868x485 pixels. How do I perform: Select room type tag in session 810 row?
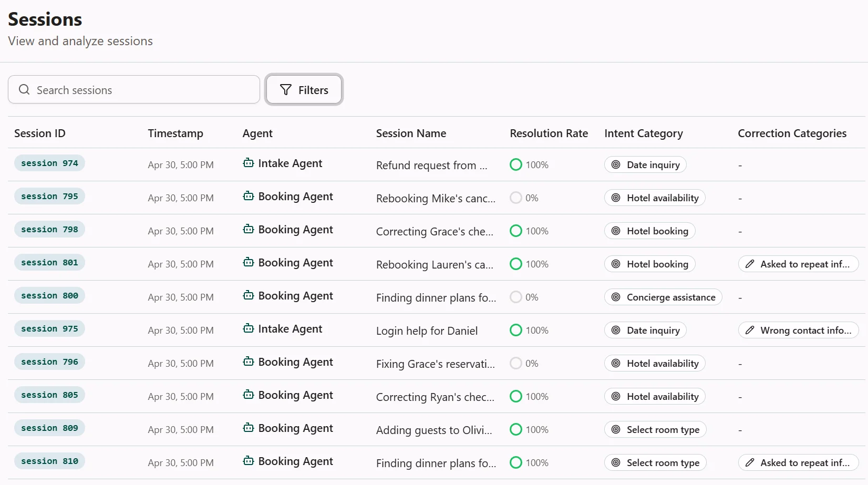pos(655,462)
